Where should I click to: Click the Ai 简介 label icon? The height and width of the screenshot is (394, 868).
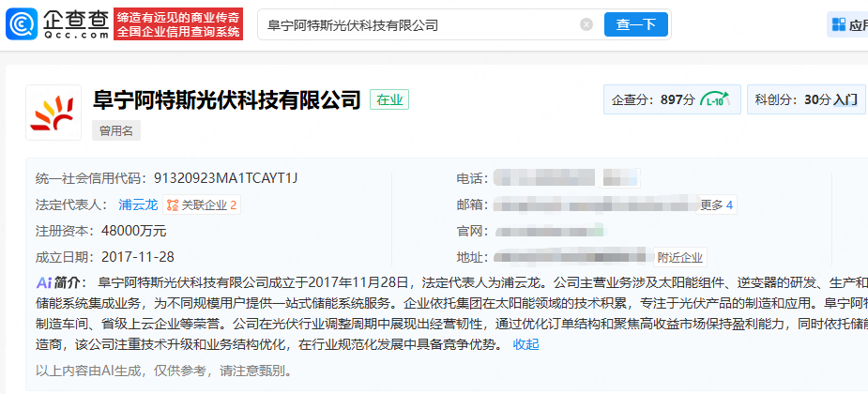(43, 282)
